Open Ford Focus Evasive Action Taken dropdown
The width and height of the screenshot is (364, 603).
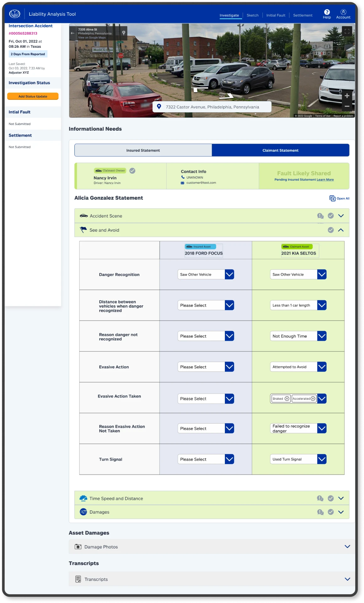pyautogui.click(x=206, y=399)
